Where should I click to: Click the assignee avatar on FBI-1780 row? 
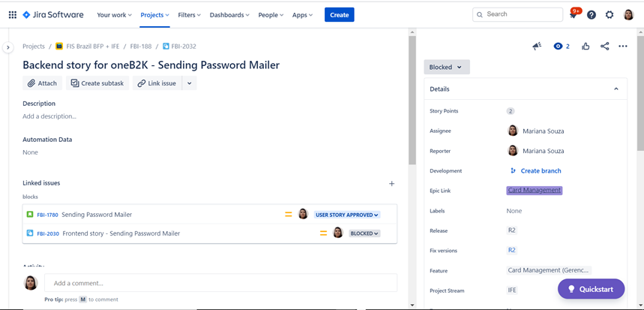[303, 214]
